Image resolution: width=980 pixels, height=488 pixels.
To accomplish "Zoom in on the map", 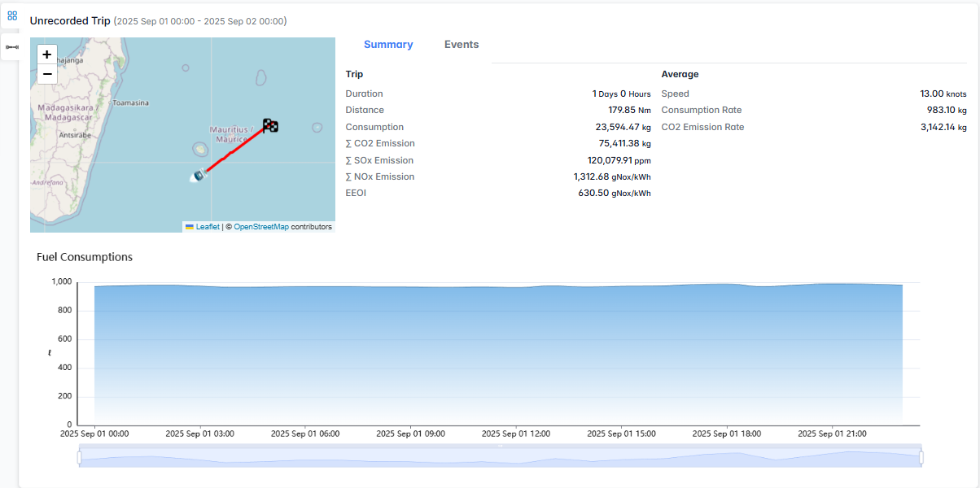I will coord(47,54).
